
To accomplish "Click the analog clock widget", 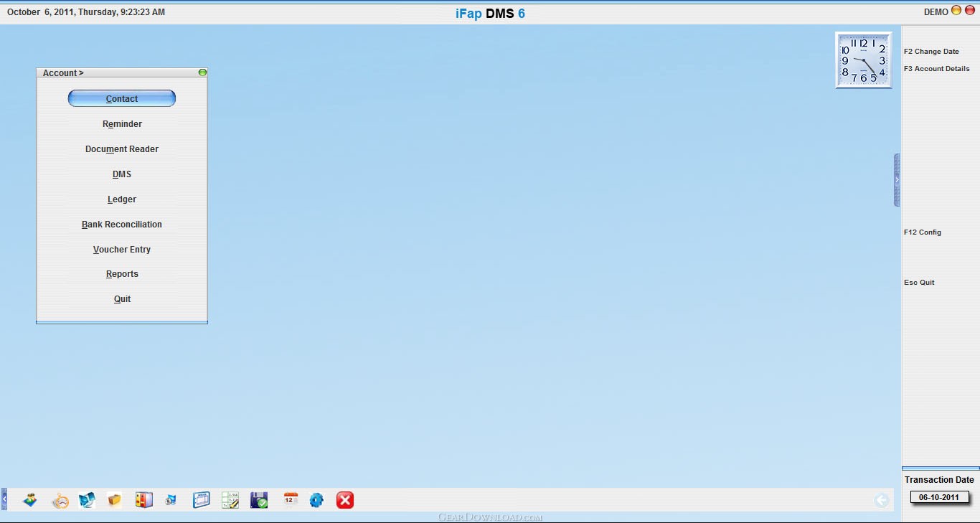I will pyautogui.click(x=864, y=60).
